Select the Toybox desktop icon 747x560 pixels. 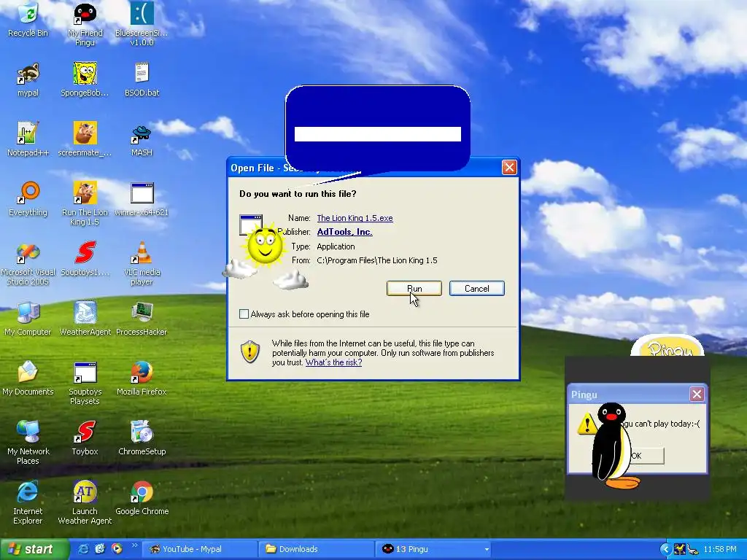85,438
